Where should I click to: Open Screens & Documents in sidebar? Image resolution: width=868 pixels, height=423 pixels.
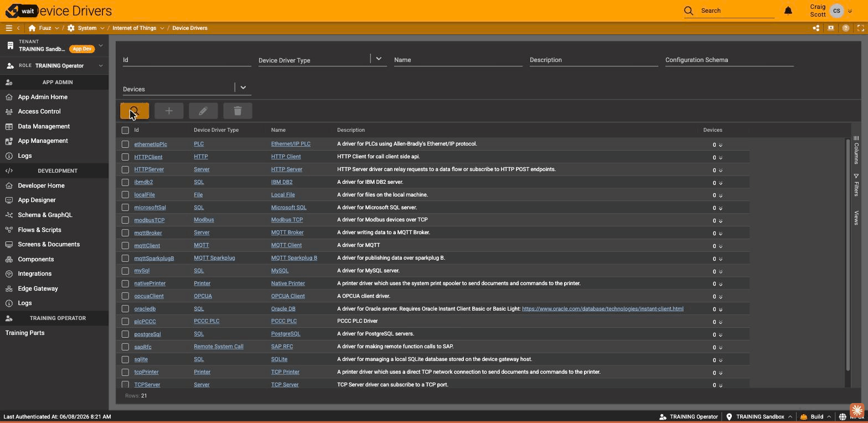coord(49,244)
